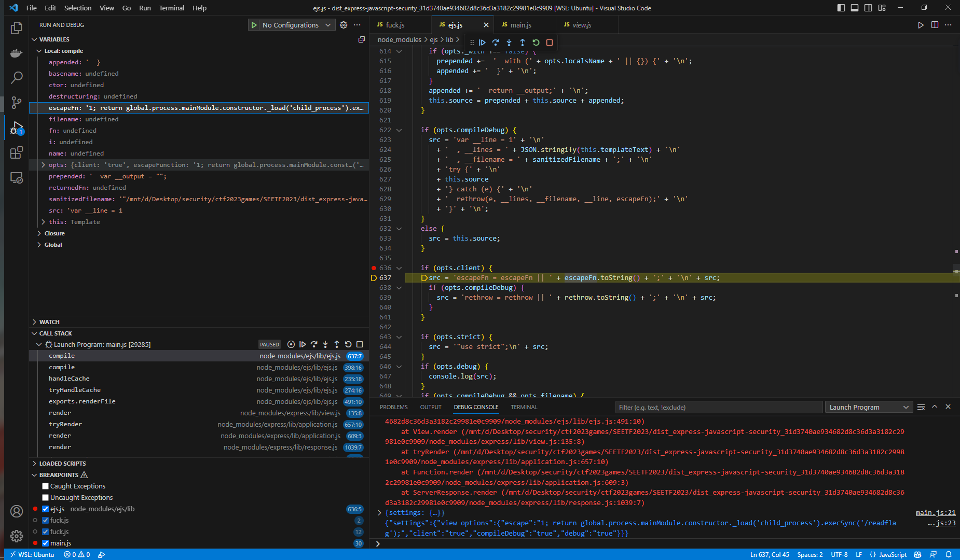Open the File menu

pos(32,8)
